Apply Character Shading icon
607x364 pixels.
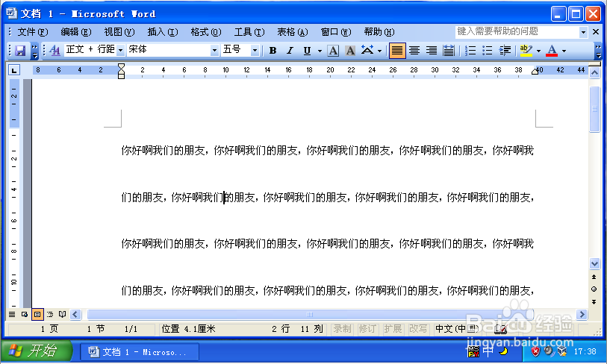[350, 51]
